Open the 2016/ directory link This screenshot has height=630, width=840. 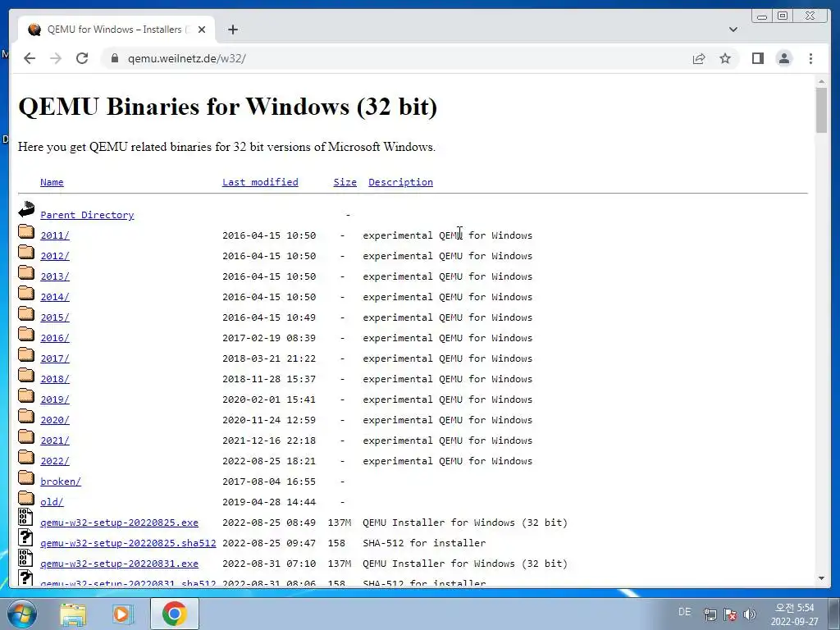[55, 338]
